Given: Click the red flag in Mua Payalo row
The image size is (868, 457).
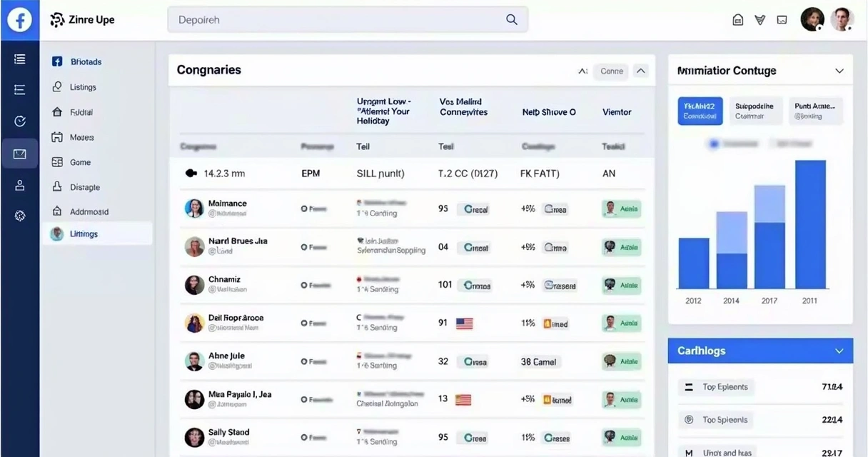Looking at the screenshot, I should point(463,399).
